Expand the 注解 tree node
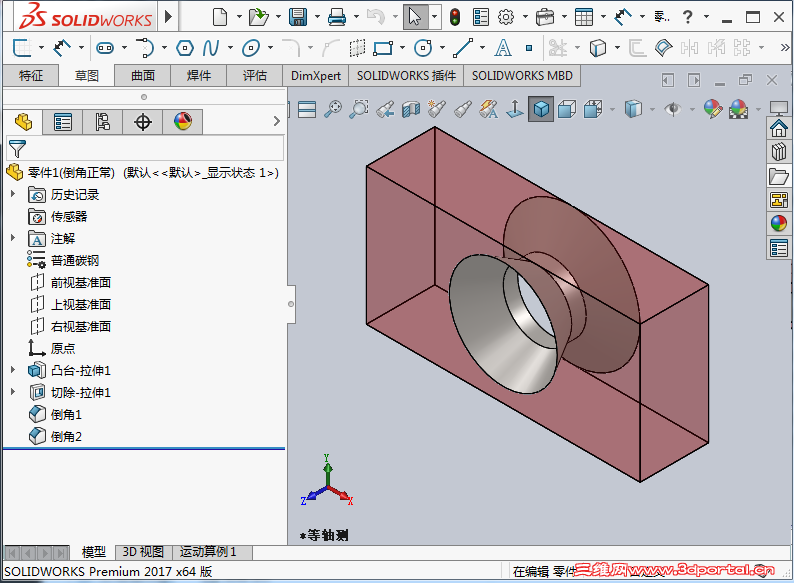 click(x=13, y=238)
